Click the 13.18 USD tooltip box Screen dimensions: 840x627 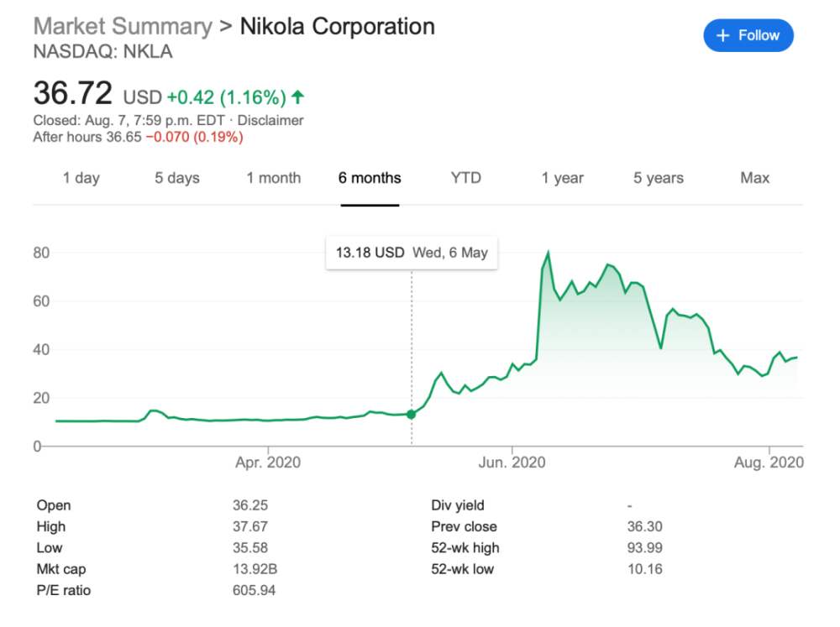(412, 253)
